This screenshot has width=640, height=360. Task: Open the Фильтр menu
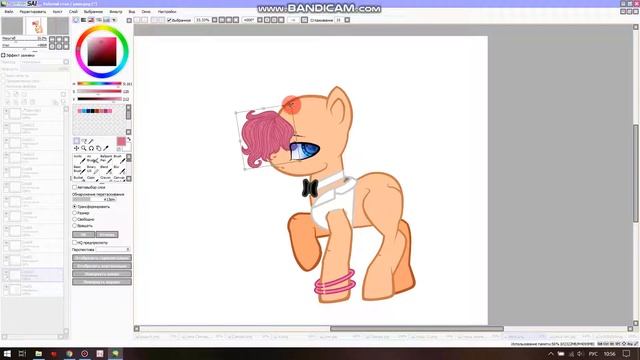click(116, 11)
